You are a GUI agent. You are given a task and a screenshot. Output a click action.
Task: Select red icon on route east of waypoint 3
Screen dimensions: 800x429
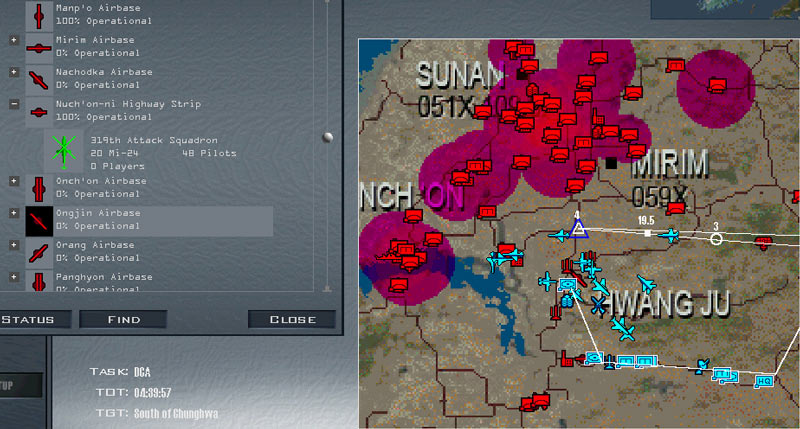[763, 242]
